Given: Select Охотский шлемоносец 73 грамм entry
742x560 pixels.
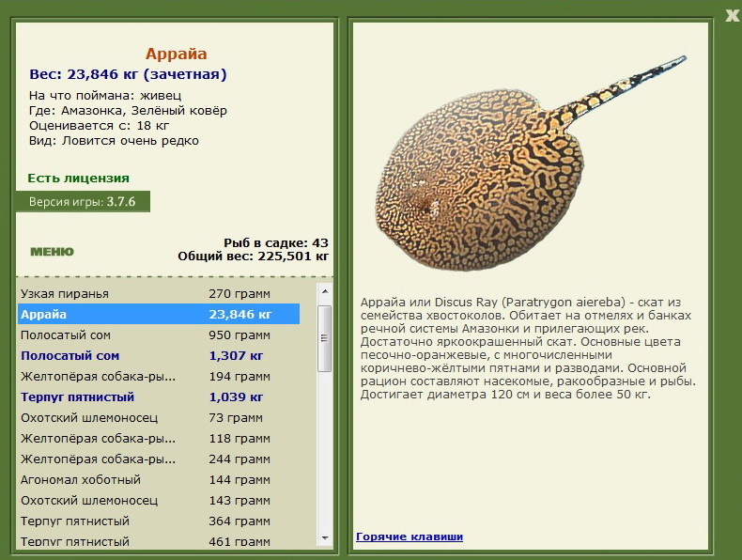Looking at the screenshot, I should pos(159,417).
